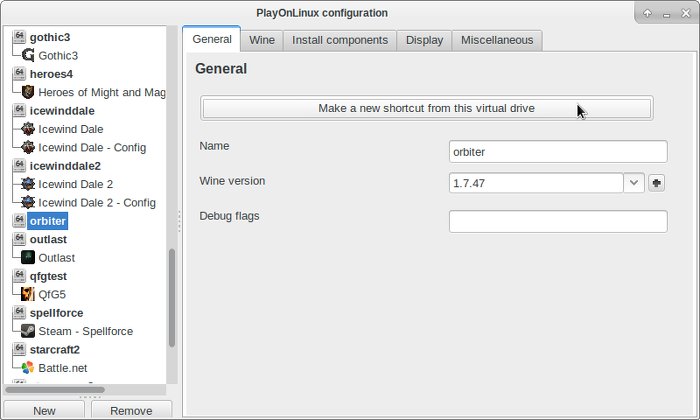700x420 pixels.
Task: Select the Battle.net shortcut
Action: point(62,368)
